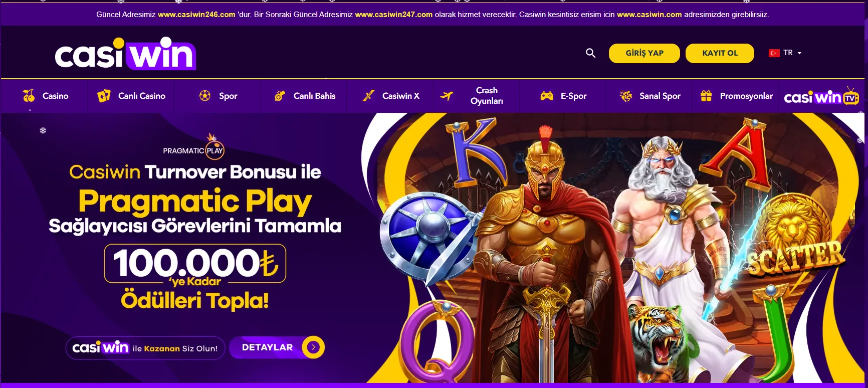Click the cards Canlı Casino icon

104,96
